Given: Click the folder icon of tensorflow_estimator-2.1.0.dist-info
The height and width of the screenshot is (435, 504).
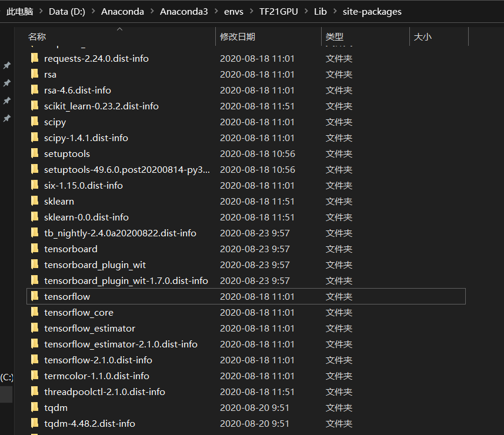Looking at the screenshot, I should [x=35, y=344].
